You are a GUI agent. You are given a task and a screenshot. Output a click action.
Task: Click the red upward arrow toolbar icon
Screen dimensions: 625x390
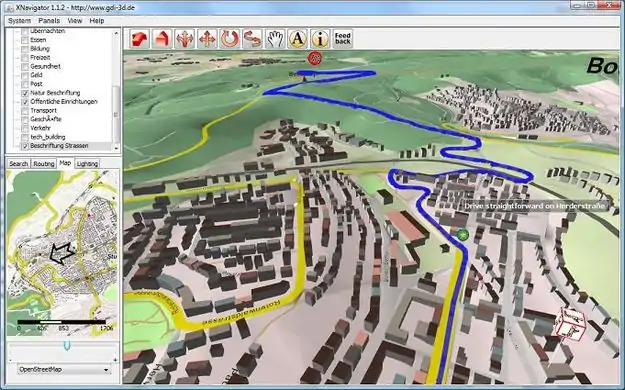click(162, 39)
